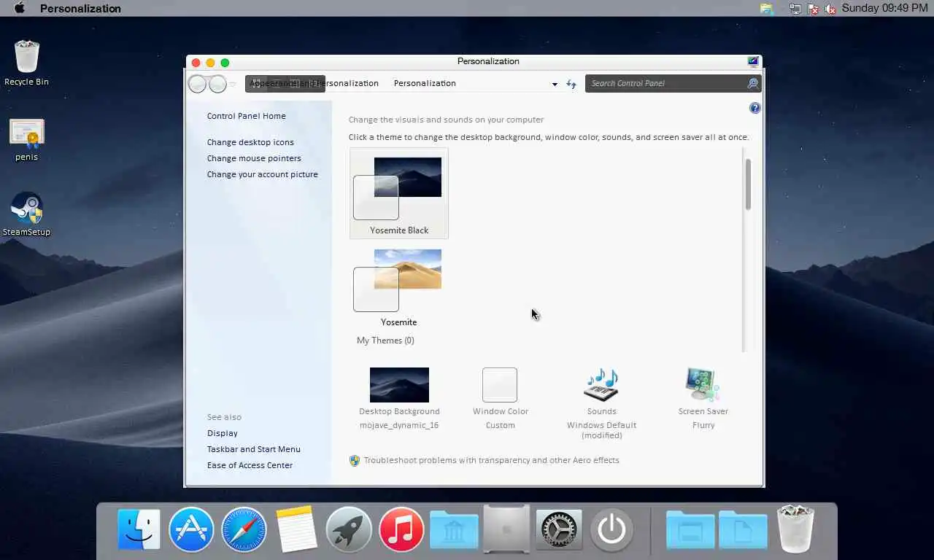Open Launchpad rocket icon in dock
934x560 pixels.
[349, 529]
